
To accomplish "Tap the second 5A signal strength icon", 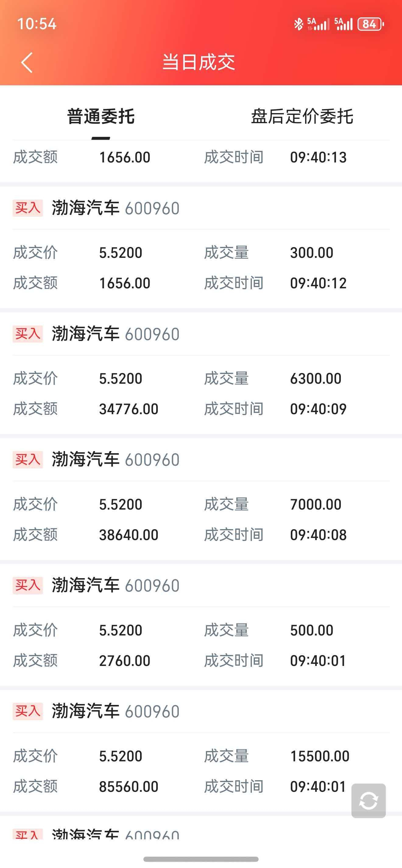I will point(344,24).
